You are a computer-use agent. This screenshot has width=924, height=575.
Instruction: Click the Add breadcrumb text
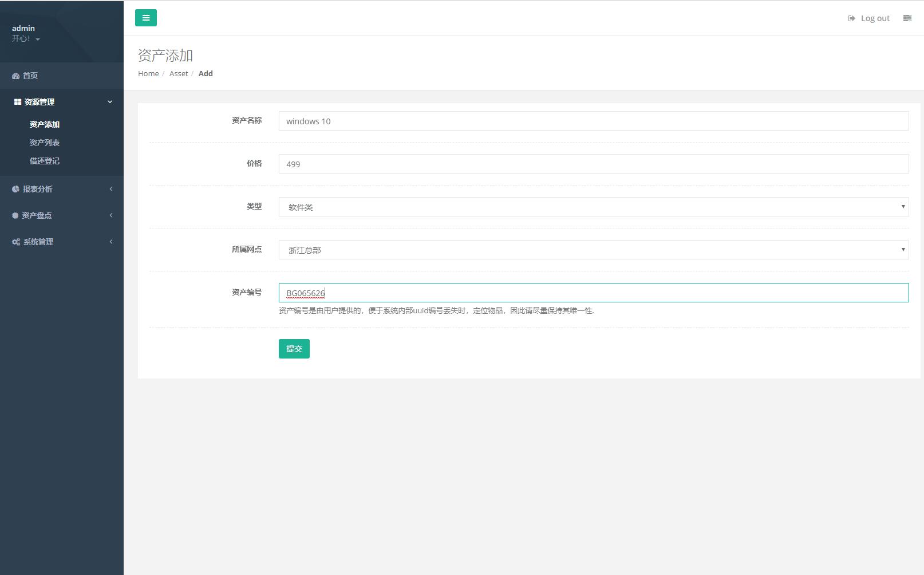206,73
